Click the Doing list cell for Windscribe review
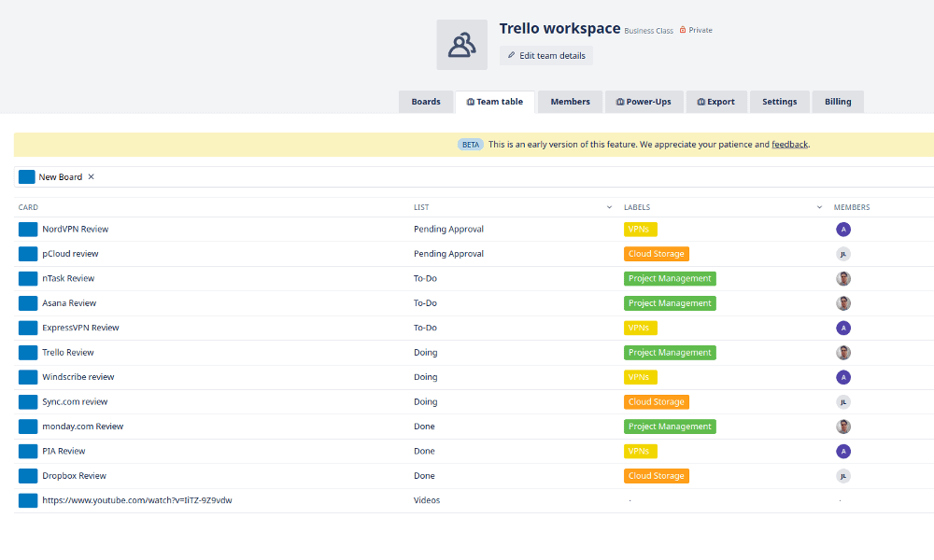The image size is (934, 560). pyautogui.click(x=425, y=377)
